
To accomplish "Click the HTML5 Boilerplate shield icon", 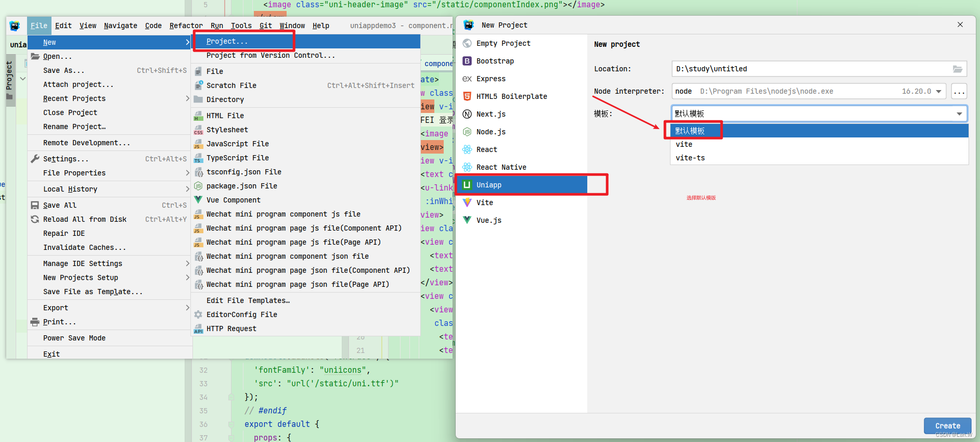I will tap(467, 96).
